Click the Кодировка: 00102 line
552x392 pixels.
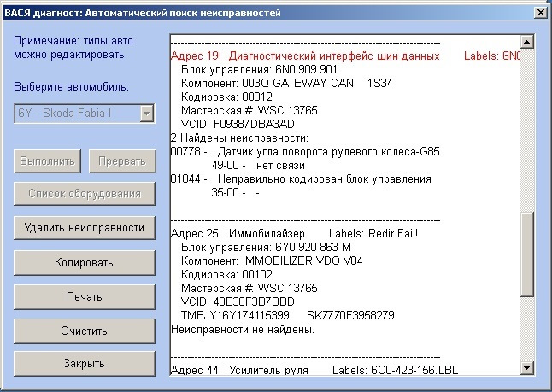coord(226,274)
